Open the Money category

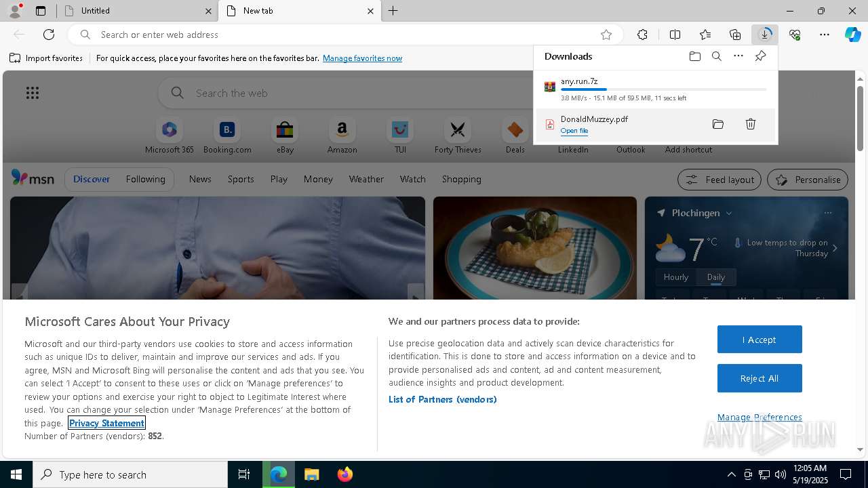click(318, 179)
